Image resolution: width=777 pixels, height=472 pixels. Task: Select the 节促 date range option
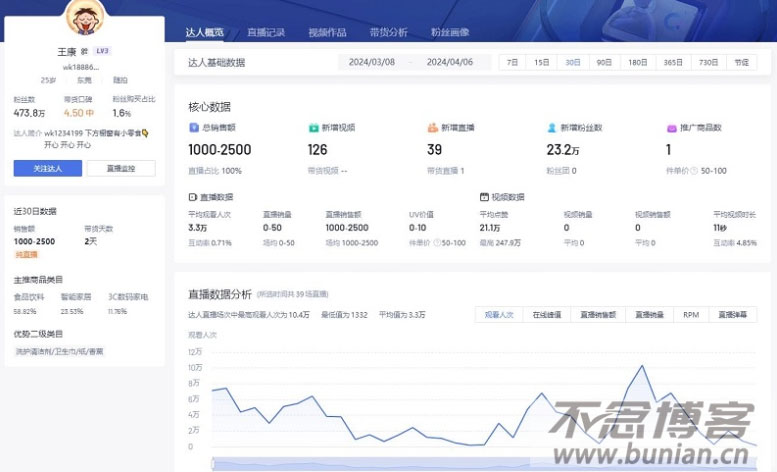(742, 62)
